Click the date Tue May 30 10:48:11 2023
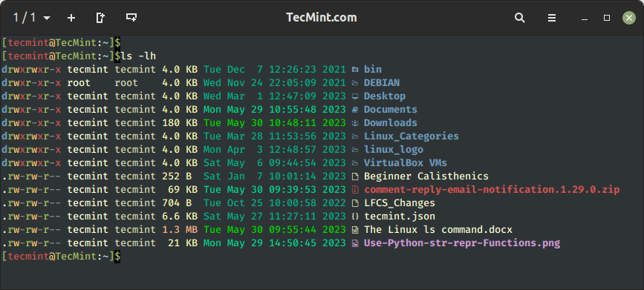Image resolution: width=644 pixels, height=290 pixels. 274,122
